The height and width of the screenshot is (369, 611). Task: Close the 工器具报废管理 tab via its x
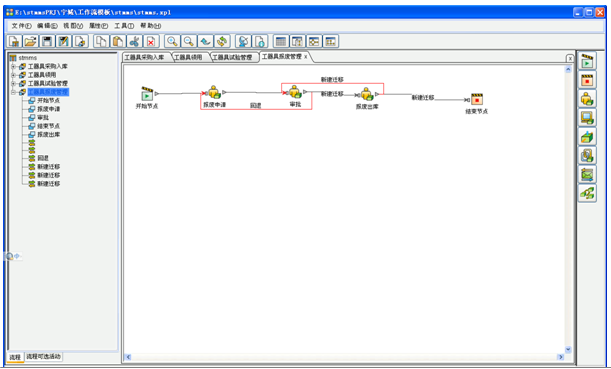tap(306, 57)
